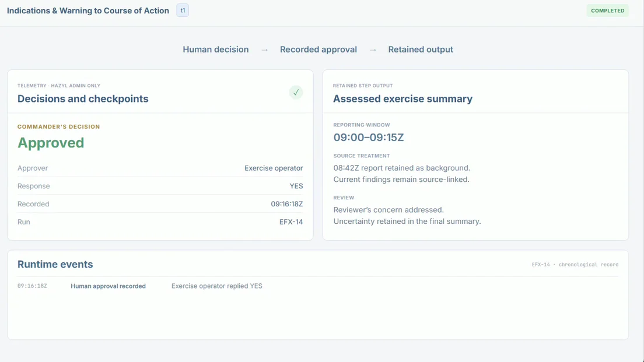Click the EFX-14 run value

click(x=291, y=222)
